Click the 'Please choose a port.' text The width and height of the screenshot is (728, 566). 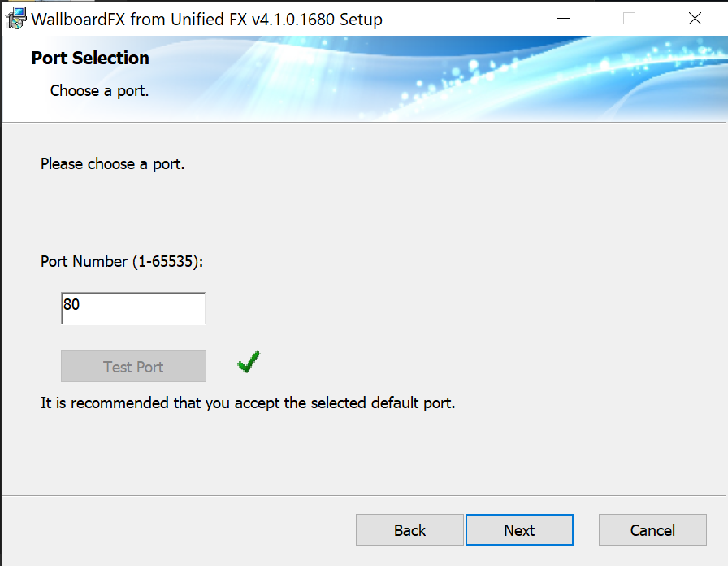[x=112, y=164]
